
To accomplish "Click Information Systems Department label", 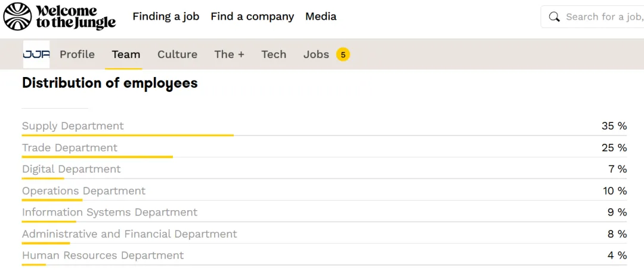I will [x=110, y=212].
